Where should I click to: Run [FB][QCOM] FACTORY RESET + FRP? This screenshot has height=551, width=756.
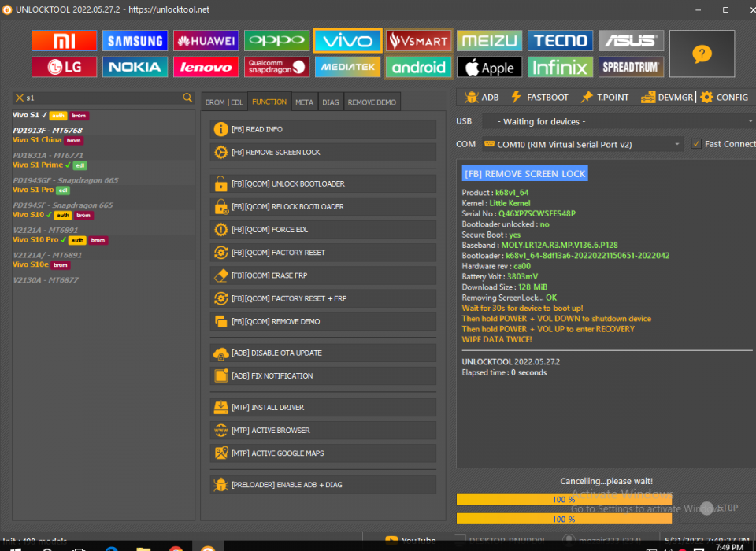[323, 298]
